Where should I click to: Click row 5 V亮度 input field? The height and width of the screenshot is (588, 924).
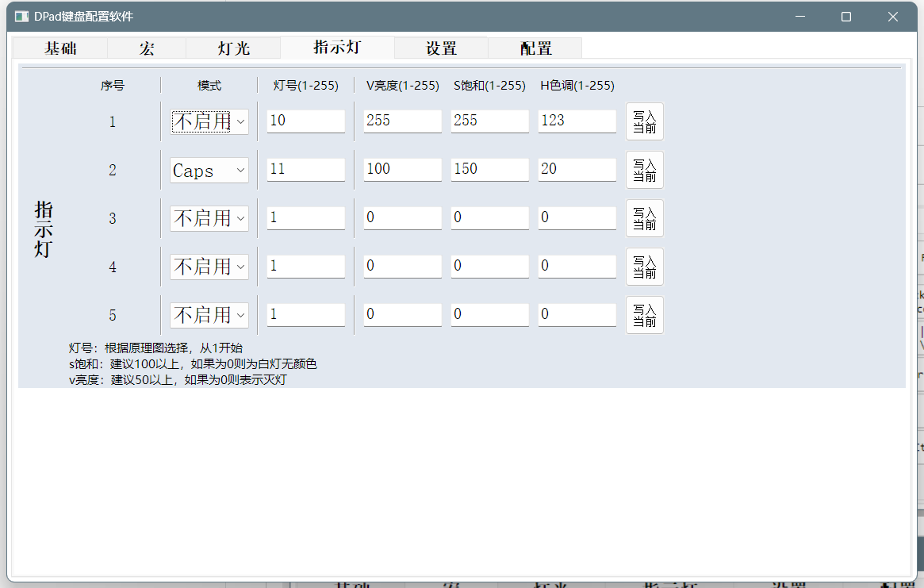(x=402, y=314)
